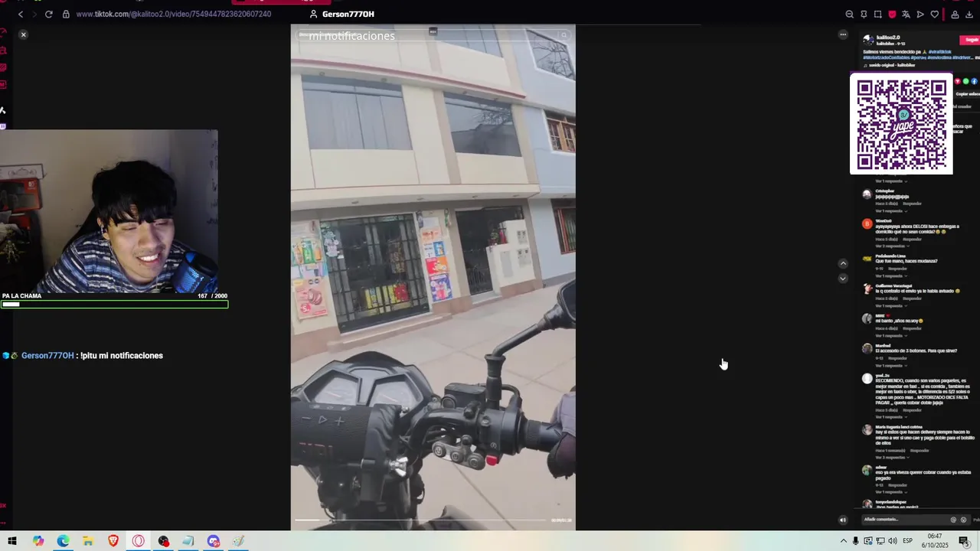The image size is (980, 551).
Task: Open the snapshot capture tool icon
Action: click(x=877, y=15)
